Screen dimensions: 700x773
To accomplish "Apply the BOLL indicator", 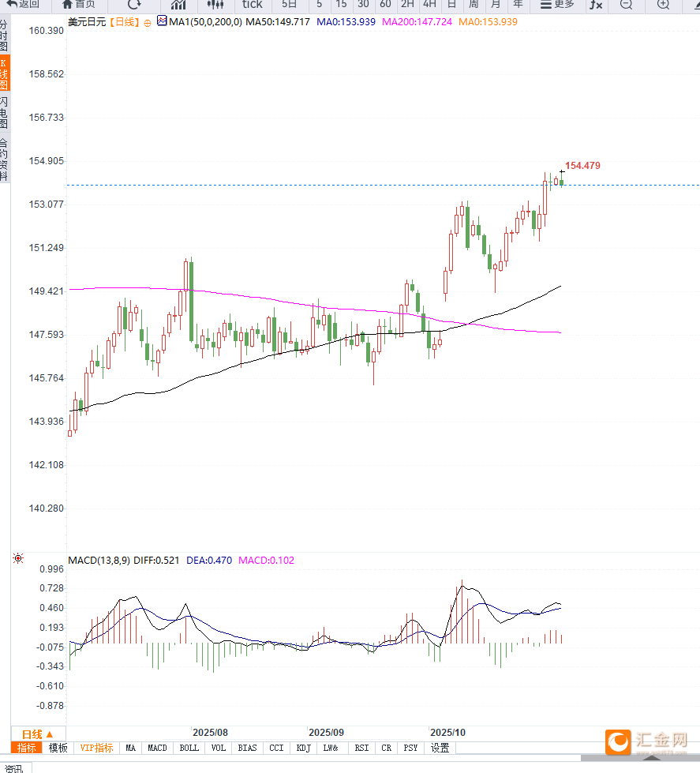I will 189,748.
